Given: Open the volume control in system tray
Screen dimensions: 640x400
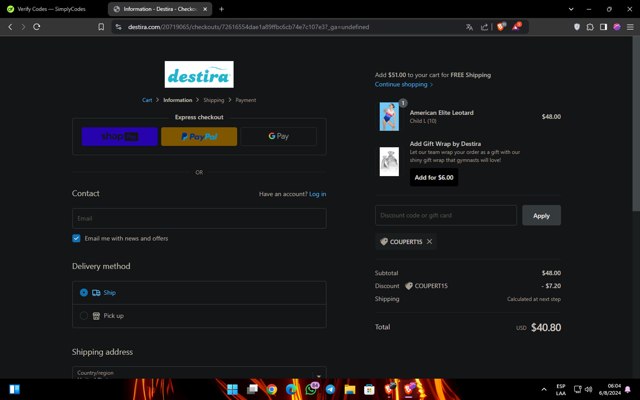Looking at the screenshot, I should [588, 389].
